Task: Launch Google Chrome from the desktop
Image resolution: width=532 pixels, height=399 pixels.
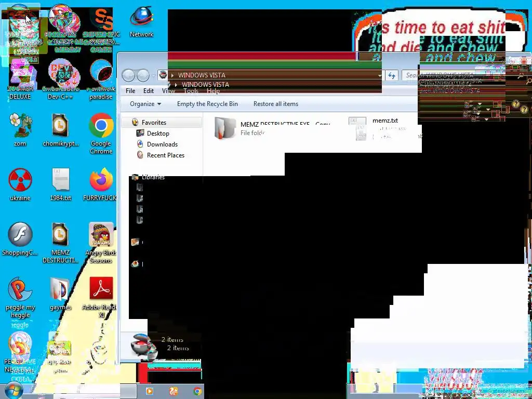Action: 101,133
